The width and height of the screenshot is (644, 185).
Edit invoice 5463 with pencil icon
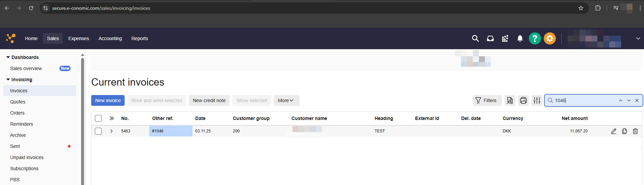coord(614,131)
